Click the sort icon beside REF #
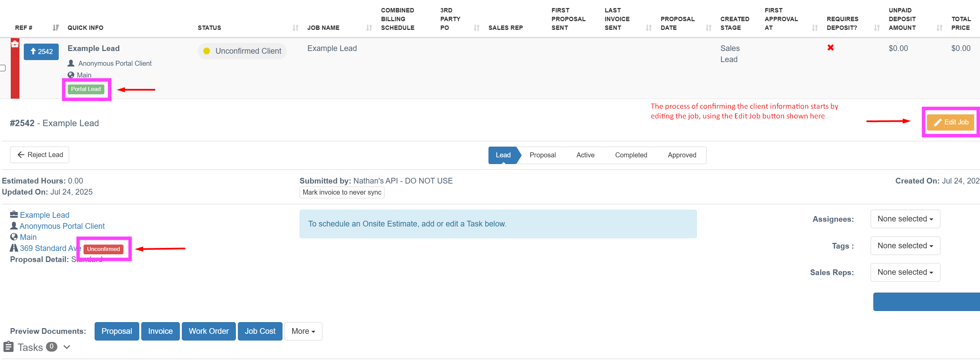Image resolution: width=980 pixels, height=360 pixels. tap(56, 28)
